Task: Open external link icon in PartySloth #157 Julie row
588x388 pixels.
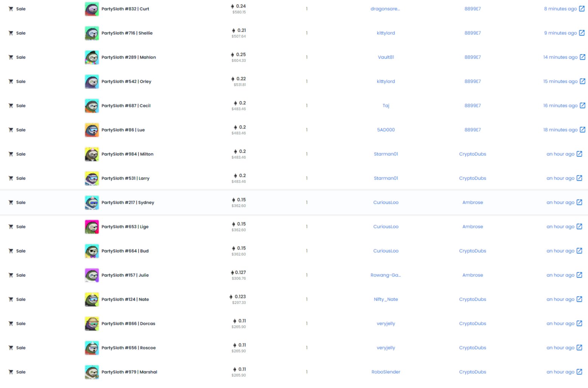Action: point(579,275)
